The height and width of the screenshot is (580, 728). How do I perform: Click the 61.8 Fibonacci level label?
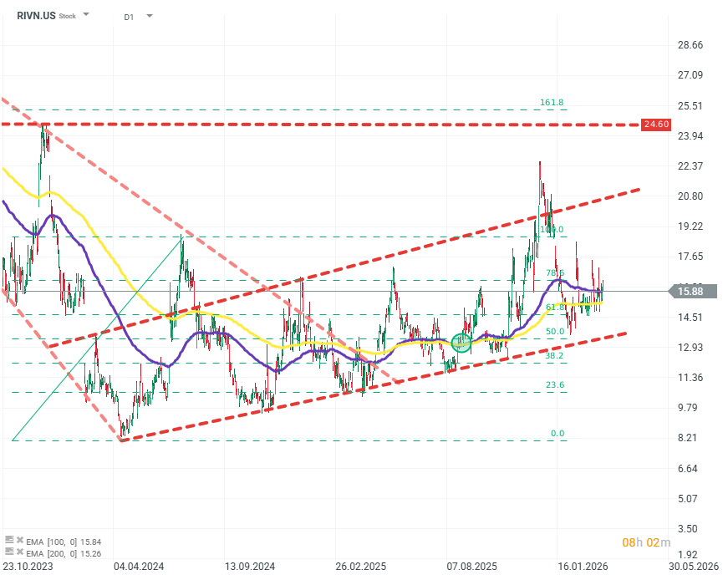pyautogui.click(x=555, y=308)
